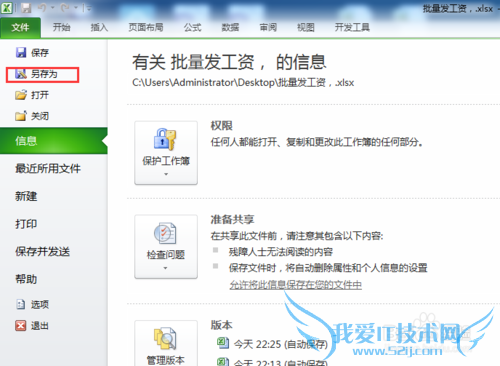This screenshot has height=366, width=500.
Task: Choose 另存为 in the file menu
Action: [42, 74]
